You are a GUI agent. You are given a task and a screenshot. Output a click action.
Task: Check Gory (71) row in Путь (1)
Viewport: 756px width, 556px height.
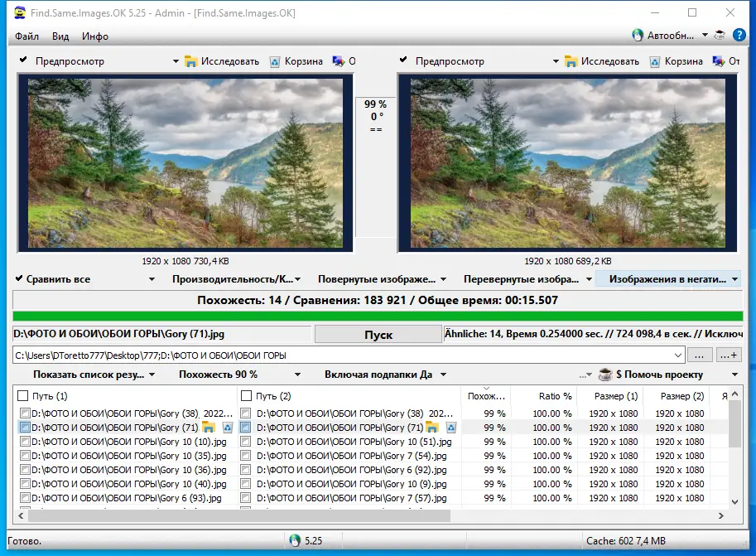25,427
